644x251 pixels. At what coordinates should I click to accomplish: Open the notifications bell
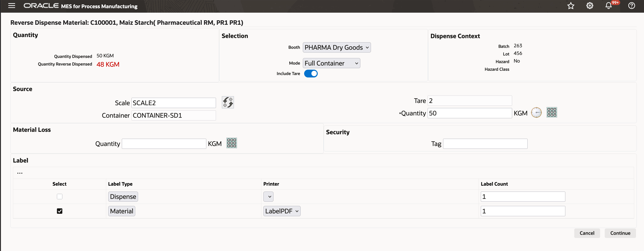[x=608, y=6]
